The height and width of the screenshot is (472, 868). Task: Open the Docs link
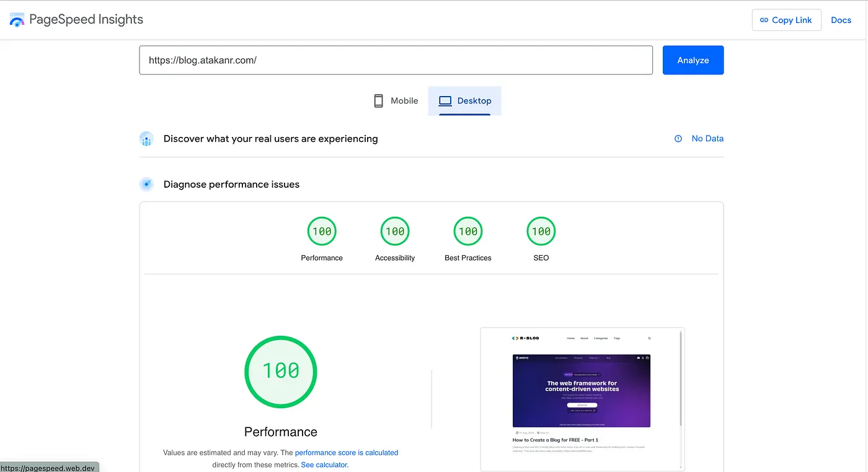click(841, 20)
